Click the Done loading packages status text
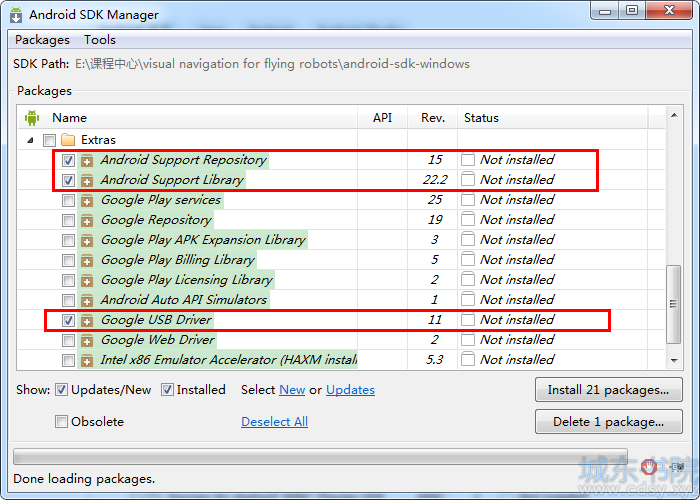This screenshot has width=700, height=500. click(84, 479)
